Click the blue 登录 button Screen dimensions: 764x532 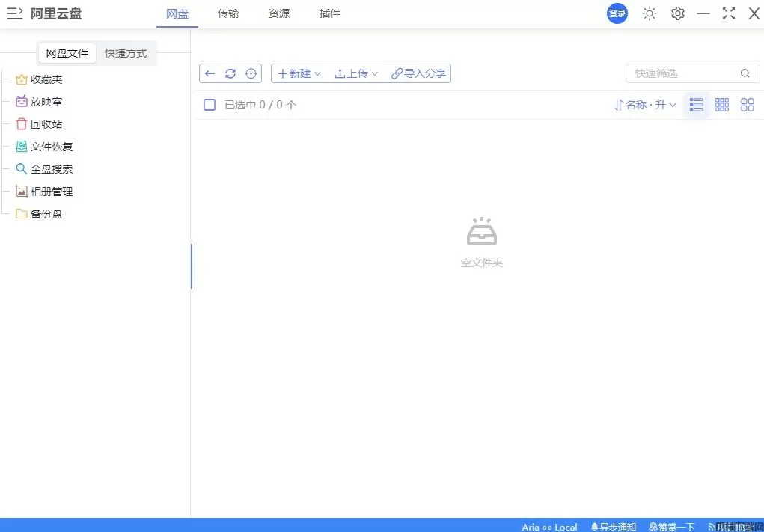click(x=617, y=13)
